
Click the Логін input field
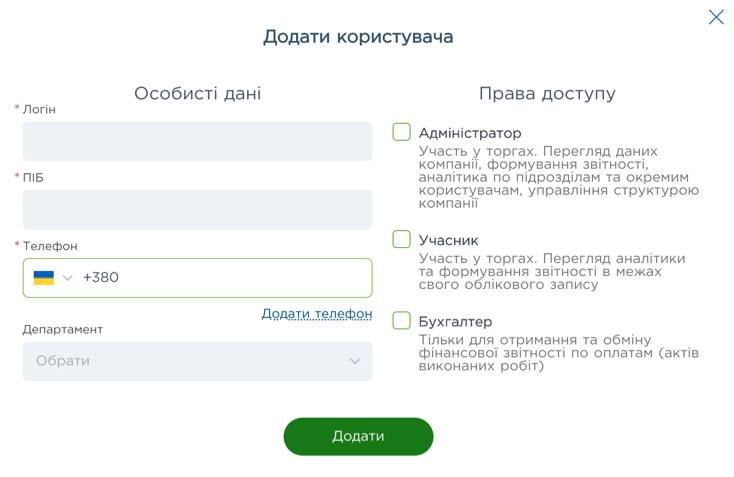(x=197, y=141)
